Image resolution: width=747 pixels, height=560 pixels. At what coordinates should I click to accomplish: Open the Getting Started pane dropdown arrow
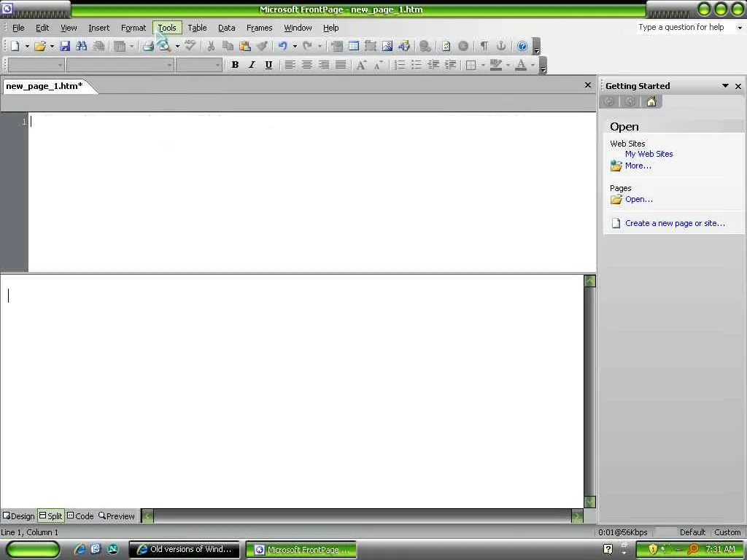pyautogui.click(x=725, y=86)
